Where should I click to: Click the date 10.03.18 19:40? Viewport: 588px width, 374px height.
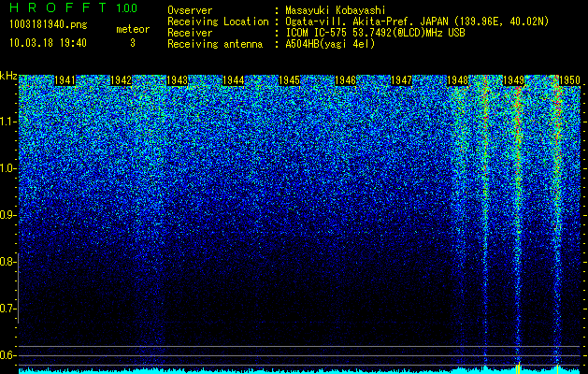pyautogui.click(x=48, y=43)
